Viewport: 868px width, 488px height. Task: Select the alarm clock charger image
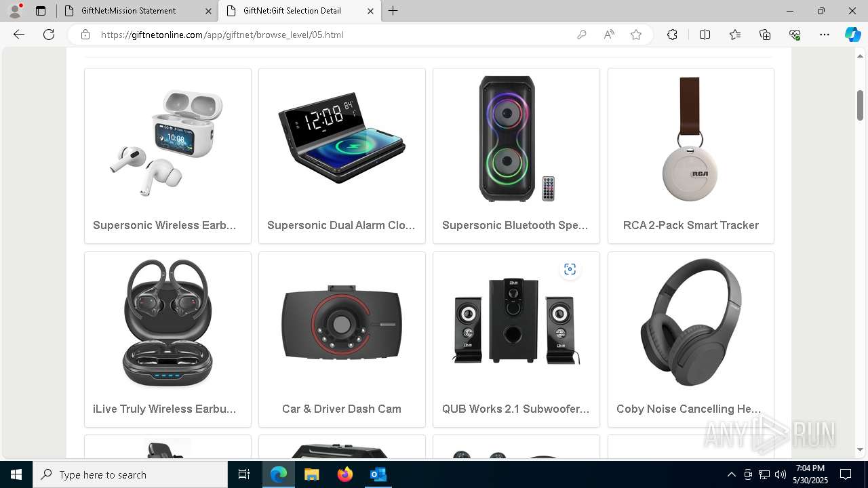click(x=342, y=139)
